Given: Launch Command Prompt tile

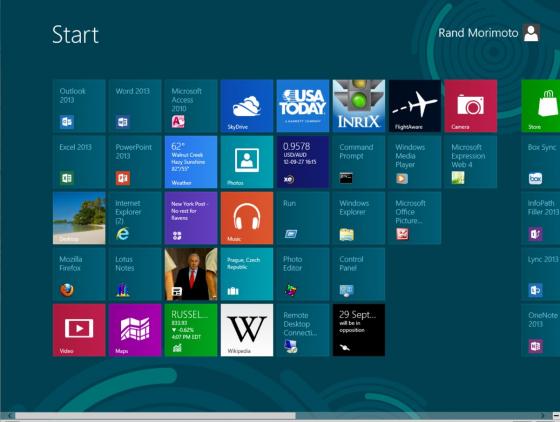Looking at the screenshot, I should (359, 162).
